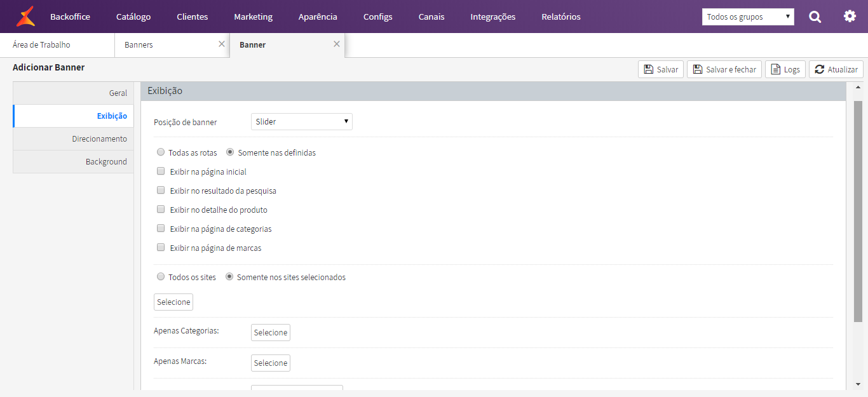The width and height of the screenshot is (868, 397).
Task: Click the Adicionar Banner heading
Action: point(48,67)
